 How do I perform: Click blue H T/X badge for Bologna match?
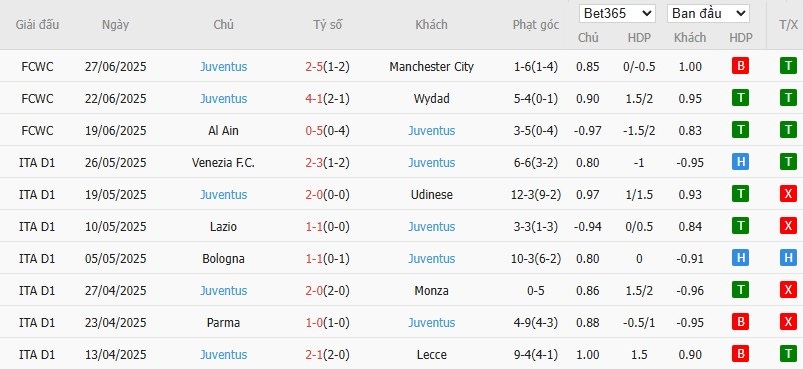pyautogui.click(x=788, y=258)
